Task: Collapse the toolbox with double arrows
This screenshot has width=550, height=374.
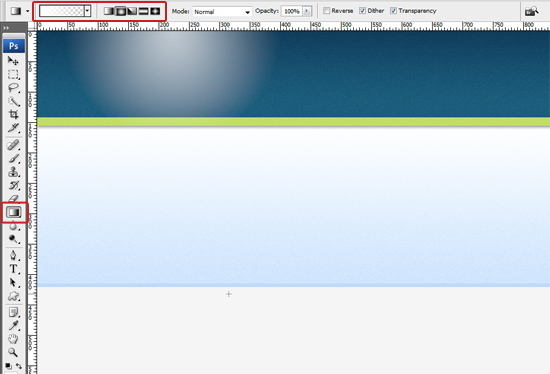Action: click(6, 28)
